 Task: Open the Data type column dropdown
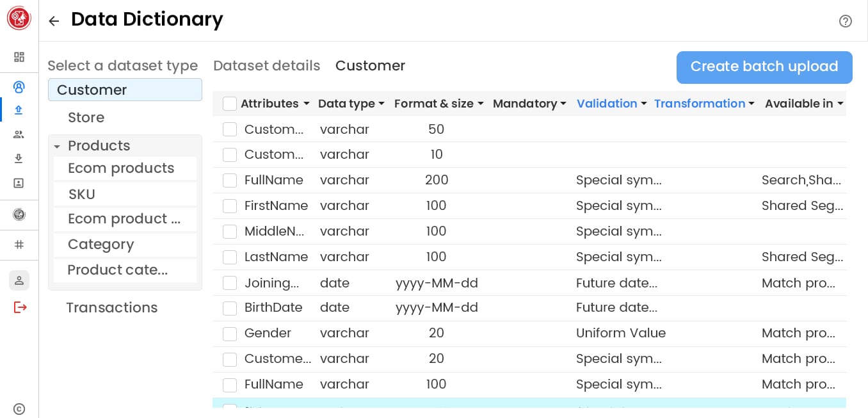click(382, 104)
